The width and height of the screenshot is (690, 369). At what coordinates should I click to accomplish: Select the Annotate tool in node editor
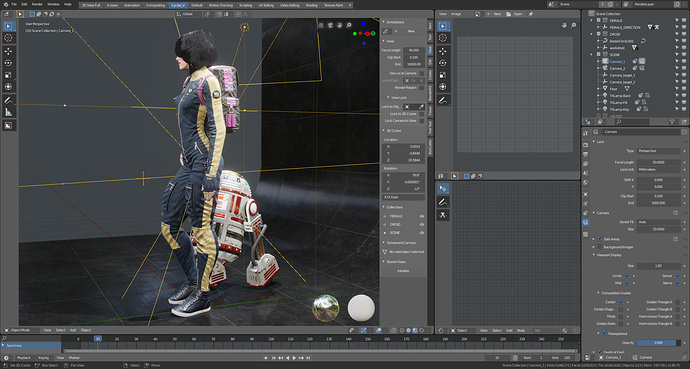pyautogui.click(x=443, y=202)
